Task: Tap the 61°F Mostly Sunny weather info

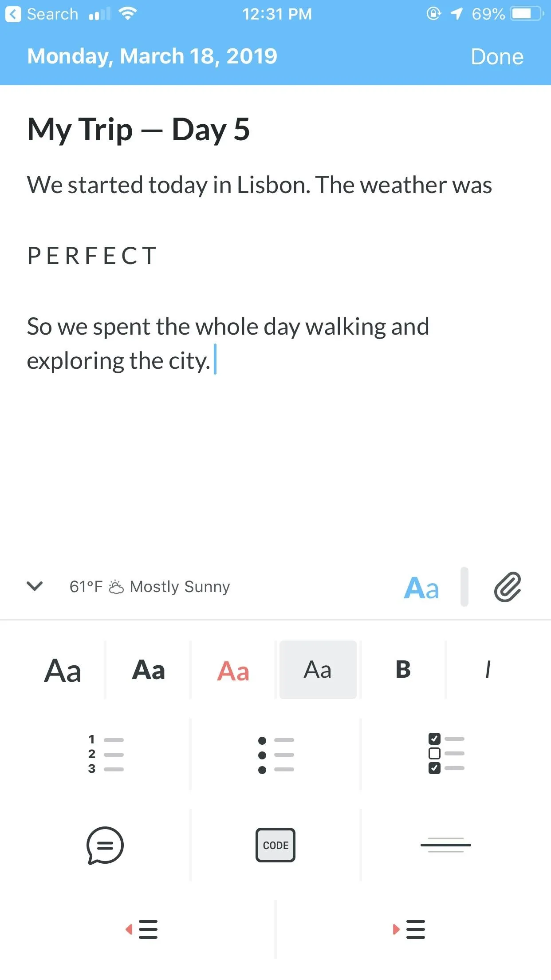Action: pos(150,587)
